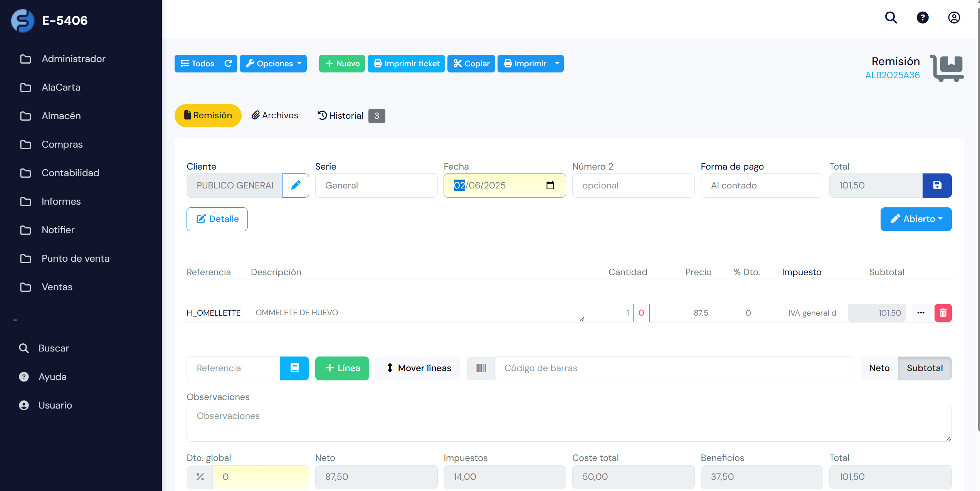Screen dimensions: 980x491
Task: Switch price mode to Subtotal
Action: pos(925,368)
